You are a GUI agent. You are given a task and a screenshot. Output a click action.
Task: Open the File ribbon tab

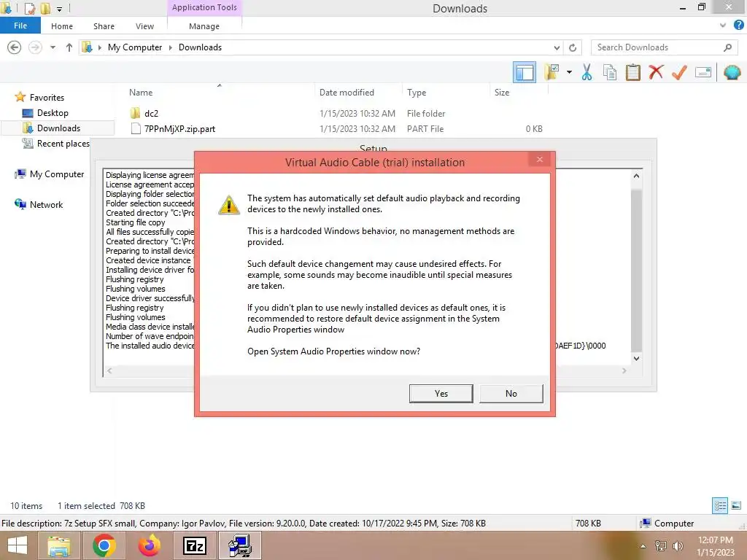point(20,26)
